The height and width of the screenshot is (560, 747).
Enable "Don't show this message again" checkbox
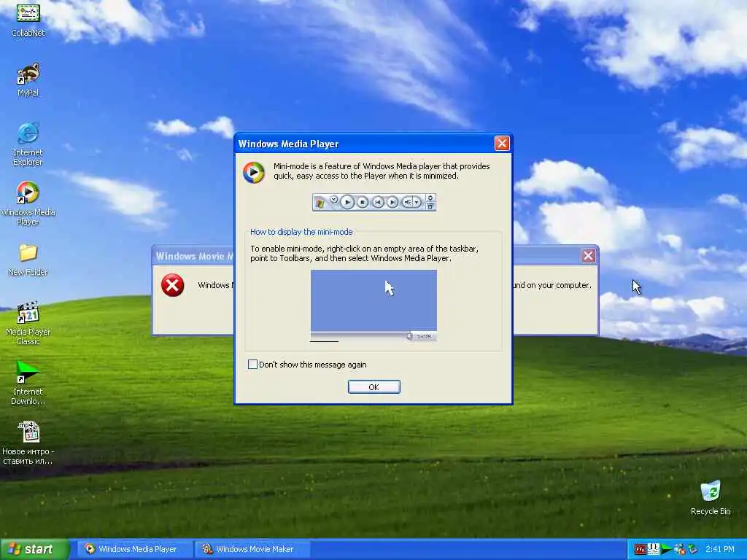[252, 365]
